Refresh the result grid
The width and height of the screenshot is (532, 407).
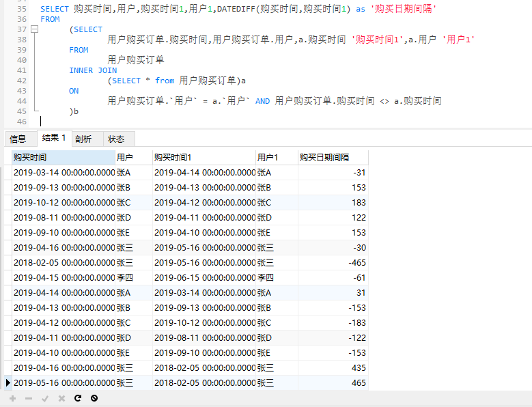78,398
